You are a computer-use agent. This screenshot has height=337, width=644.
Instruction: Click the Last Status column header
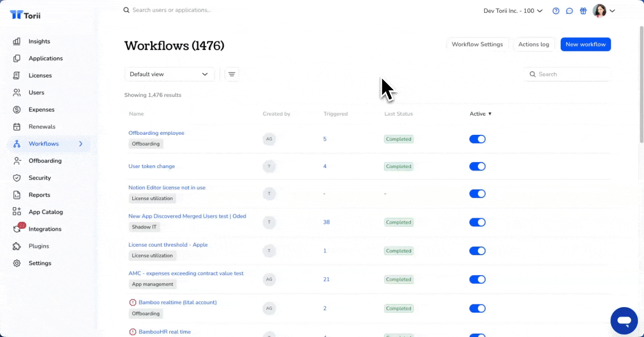tap(399, 114)
